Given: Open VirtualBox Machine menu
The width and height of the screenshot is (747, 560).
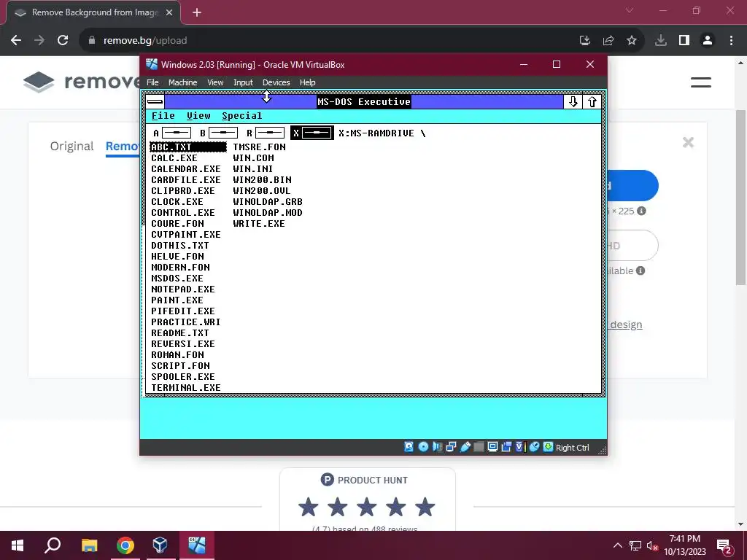Looking at the screenshot, I should pyautogui.click(x=182, y=82).
